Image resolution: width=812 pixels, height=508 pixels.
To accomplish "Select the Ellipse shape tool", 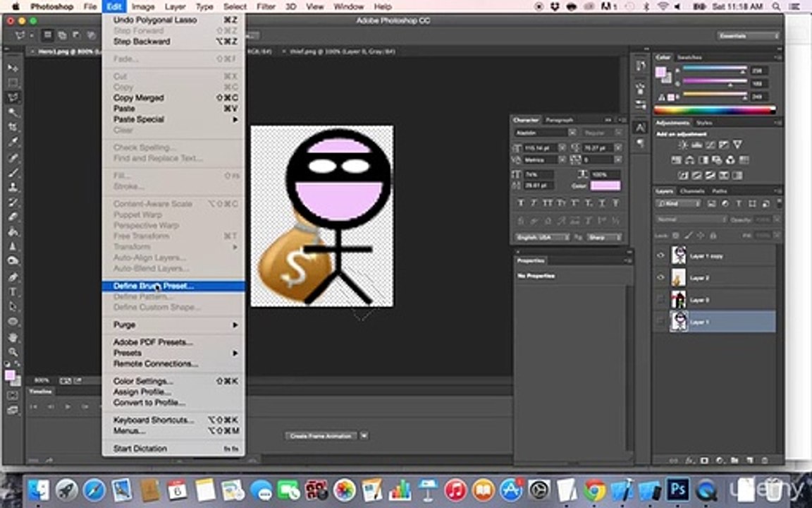I will [x=13, y=322].
